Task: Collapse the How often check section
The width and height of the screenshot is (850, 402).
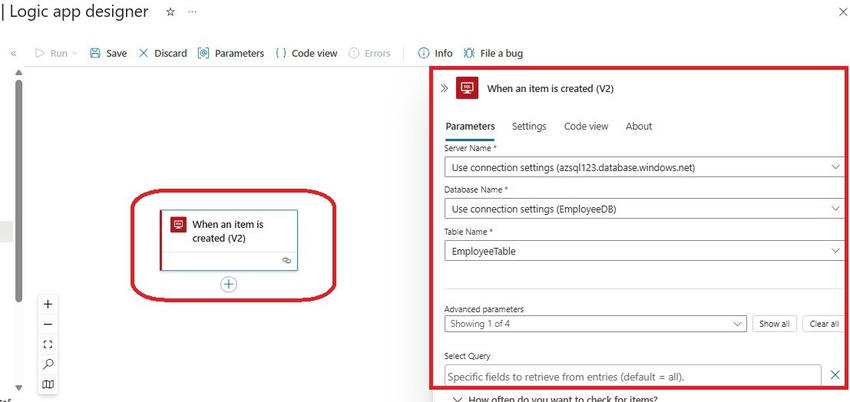Action: (x=458, y=399)
